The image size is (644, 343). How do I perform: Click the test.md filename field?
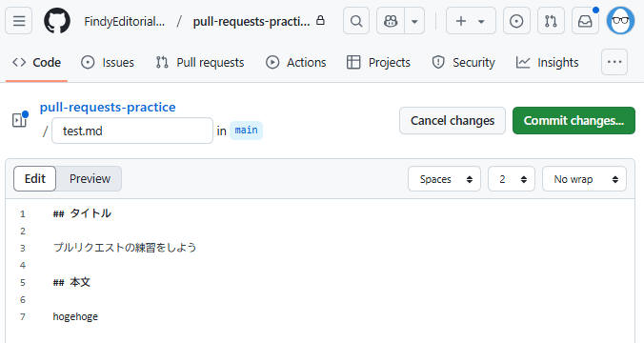coord(132,131)
